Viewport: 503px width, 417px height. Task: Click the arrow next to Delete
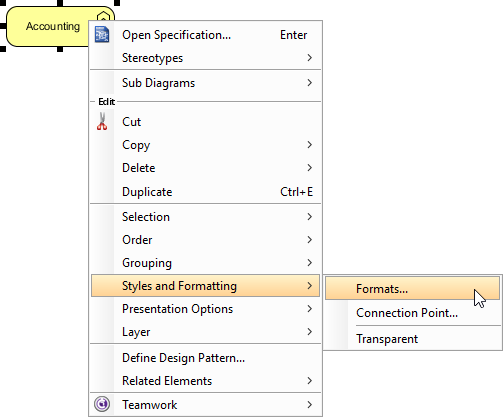310,167
